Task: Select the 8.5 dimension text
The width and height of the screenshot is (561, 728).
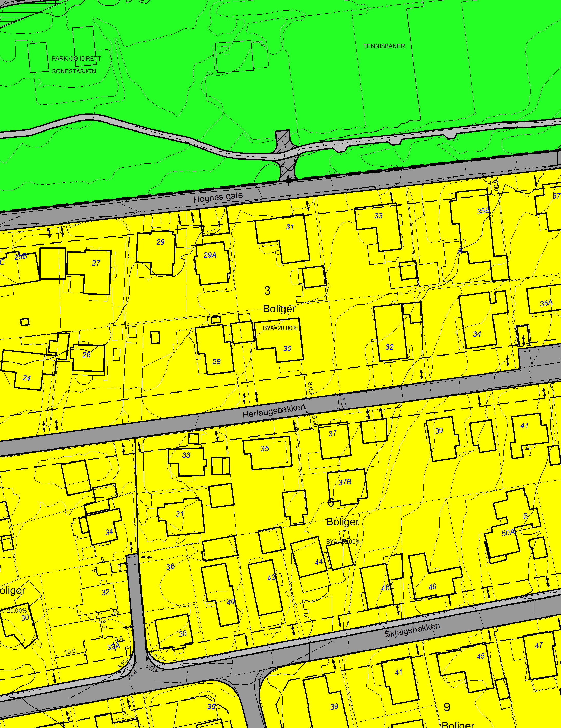Action: [104, 624]
